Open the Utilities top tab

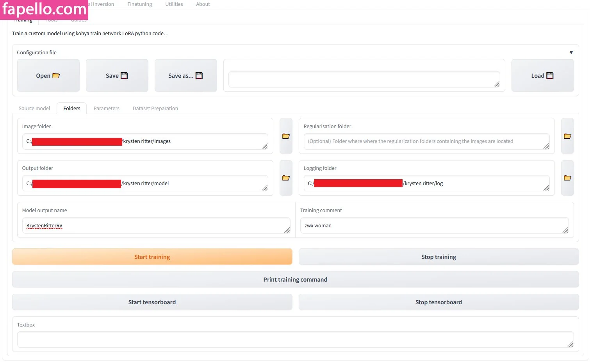tap(174, 4)
